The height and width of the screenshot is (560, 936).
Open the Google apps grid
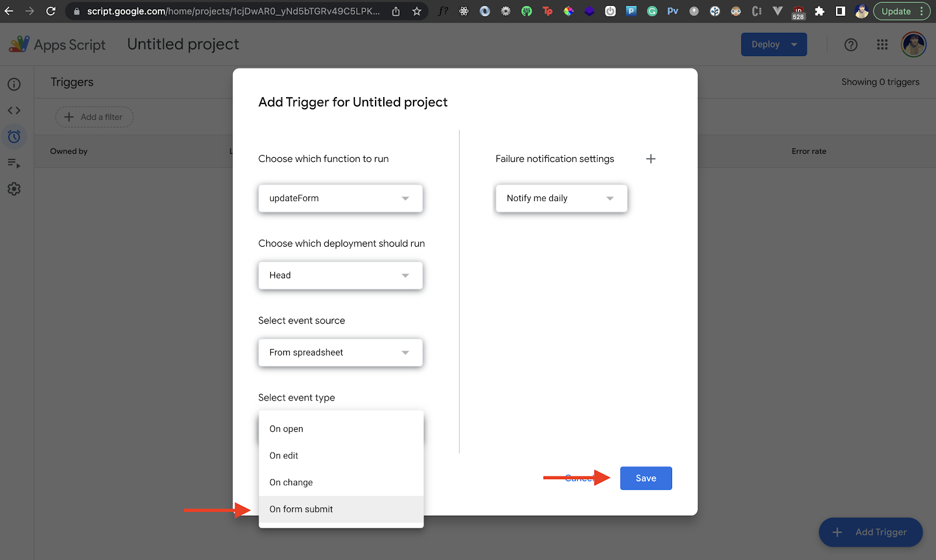pyautogui.click(x=882, y=44)
